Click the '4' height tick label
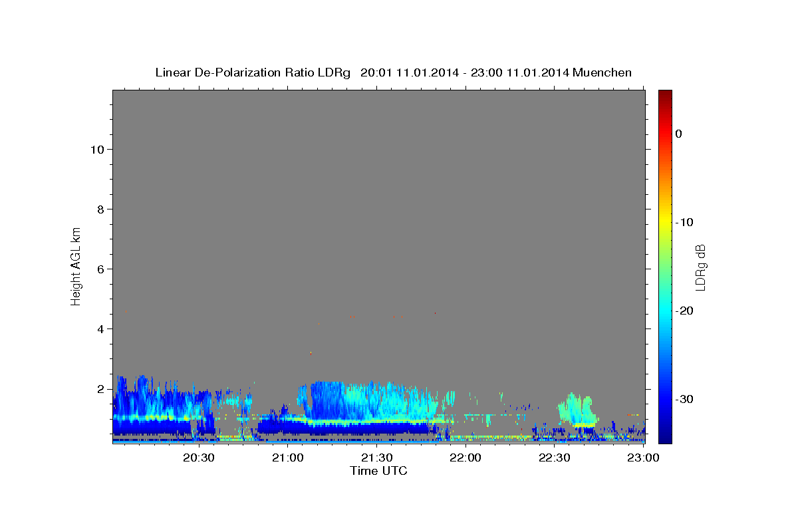Viewport: 798px width, 532px height. coord(100,329)
